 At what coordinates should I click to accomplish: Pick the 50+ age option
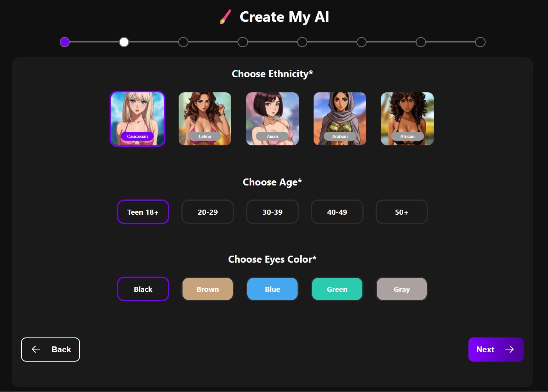coord(401,212)
